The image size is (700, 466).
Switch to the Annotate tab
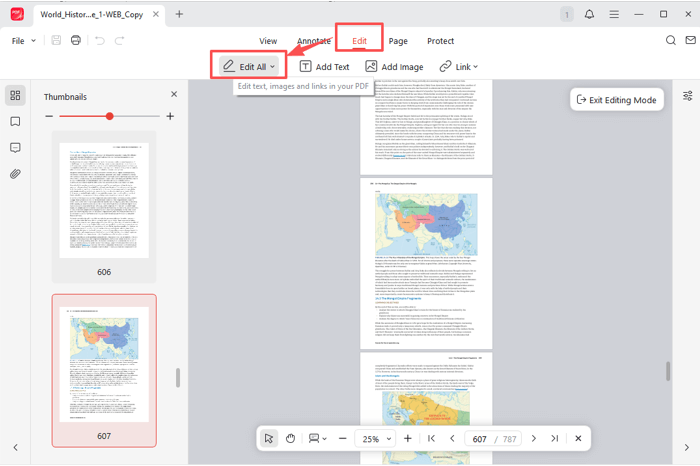[x=314, y=41]
